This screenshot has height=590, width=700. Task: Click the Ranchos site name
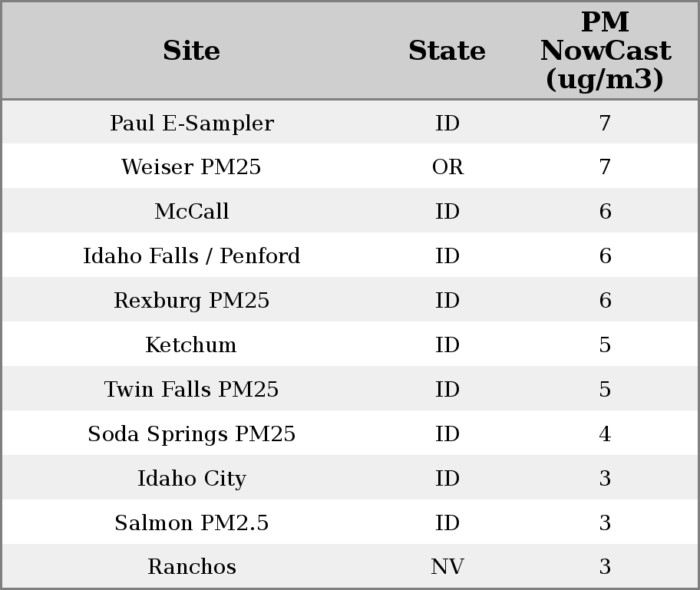tap(191, 567)
